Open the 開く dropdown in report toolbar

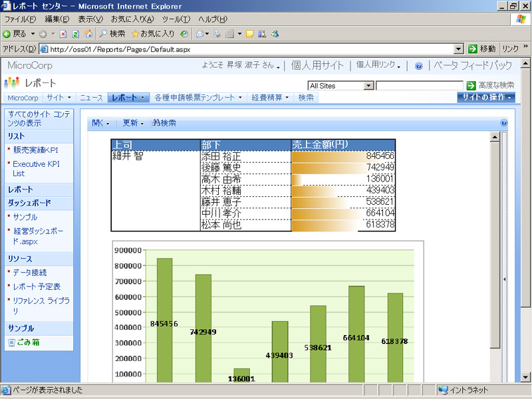tap(100, 123)
